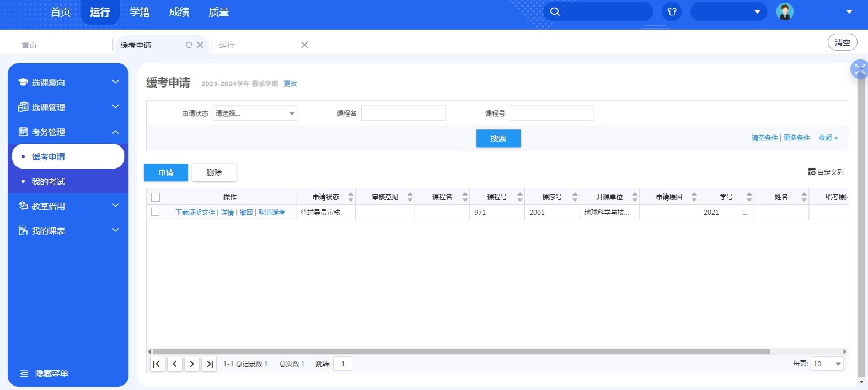The height and width of the screenshot is (390, 868).
Task: Switch to the 首页 page tab
Action: click(29, 45)
